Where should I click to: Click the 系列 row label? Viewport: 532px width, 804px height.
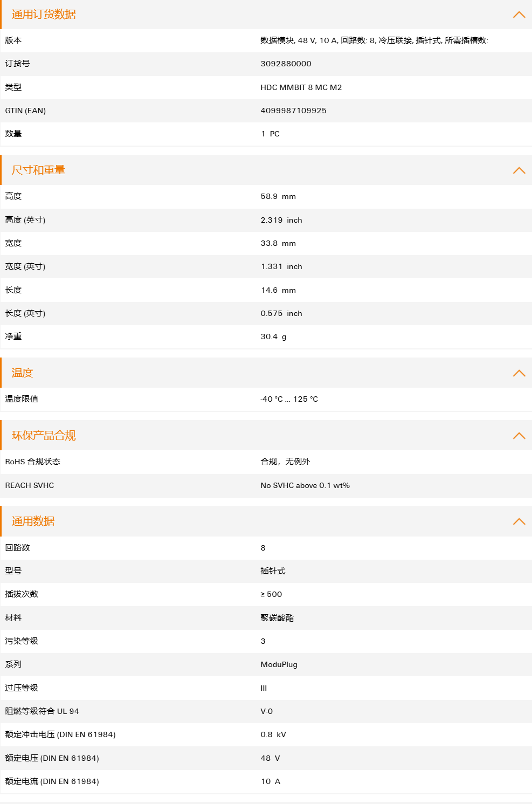(x=13, y=664)
